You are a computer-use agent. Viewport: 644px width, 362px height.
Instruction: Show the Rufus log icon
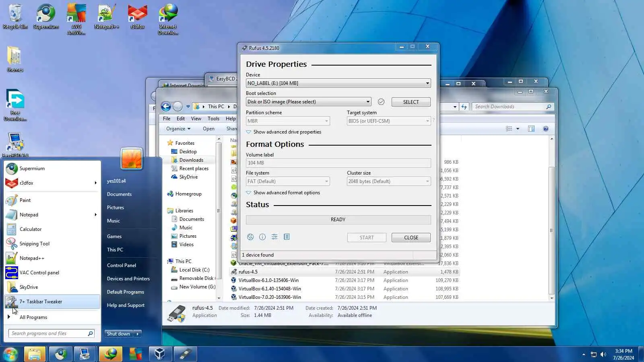tap(287, 237)
